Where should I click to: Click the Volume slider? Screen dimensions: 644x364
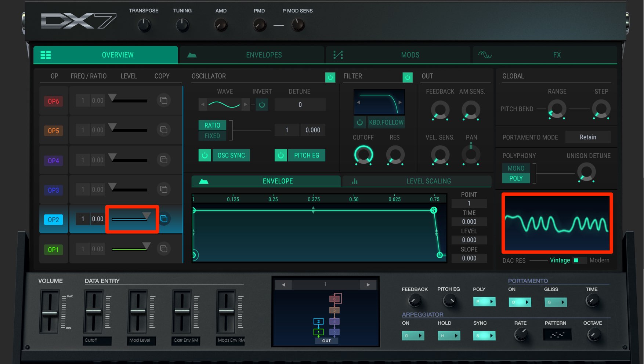tap(50, 312)
